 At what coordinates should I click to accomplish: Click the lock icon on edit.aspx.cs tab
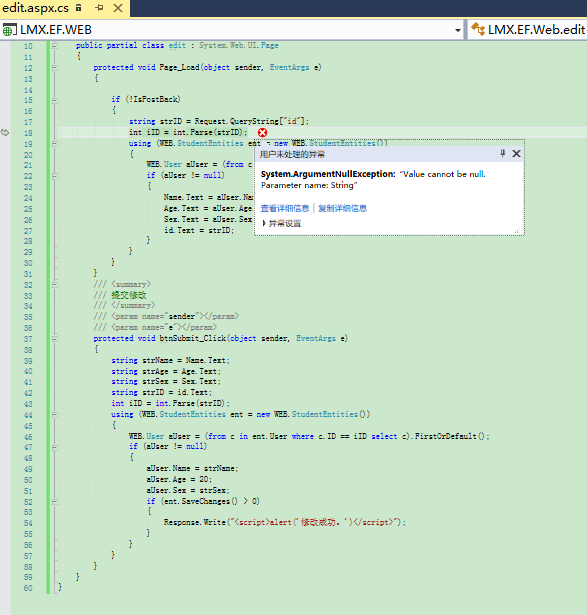point(79,7)
